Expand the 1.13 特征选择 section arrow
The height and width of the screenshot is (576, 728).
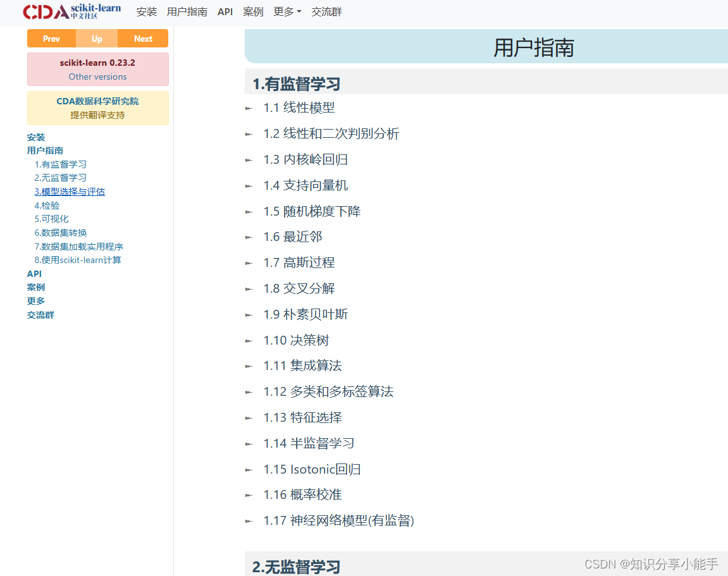tap(247, 417)
